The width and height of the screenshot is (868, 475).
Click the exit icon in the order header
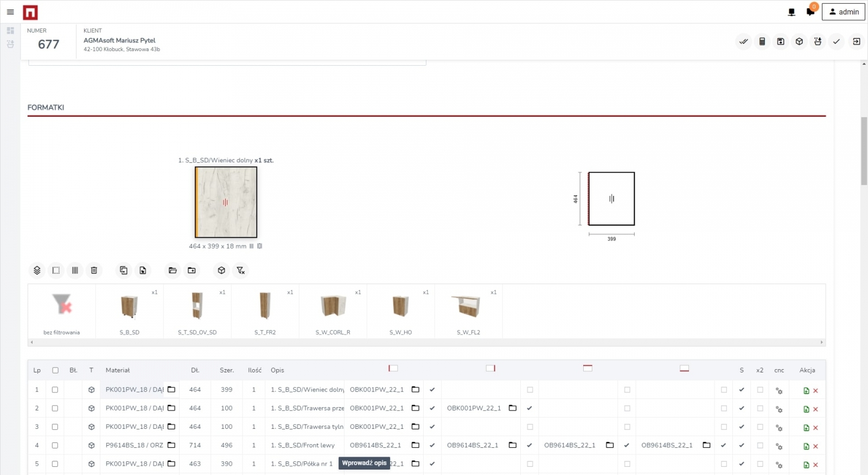click(x=856, y=42)
